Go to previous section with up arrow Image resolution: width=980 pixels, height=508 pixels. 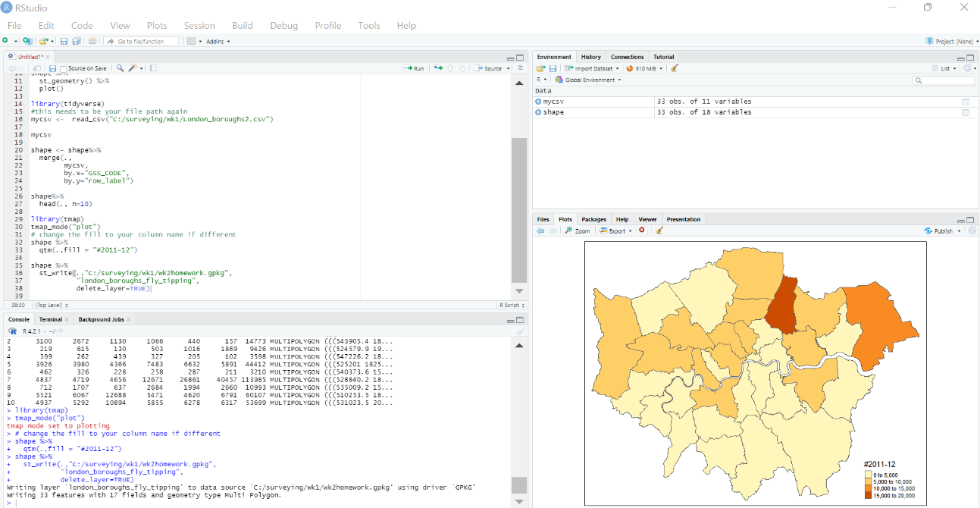(450, 68)
